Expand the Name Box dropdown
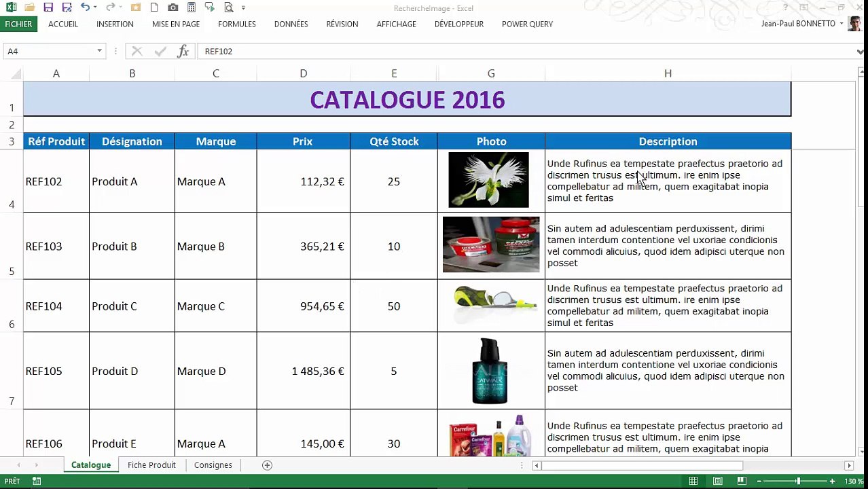The width and height of the screenshot is (868, 489). point(99,51)
